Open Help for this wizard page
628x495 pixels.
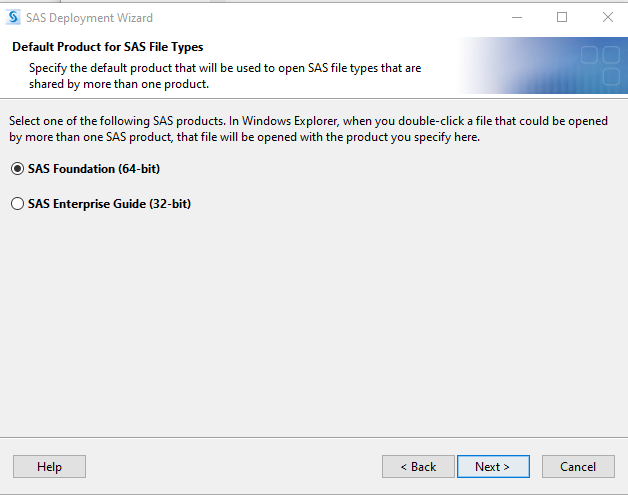tap(49, 467)
